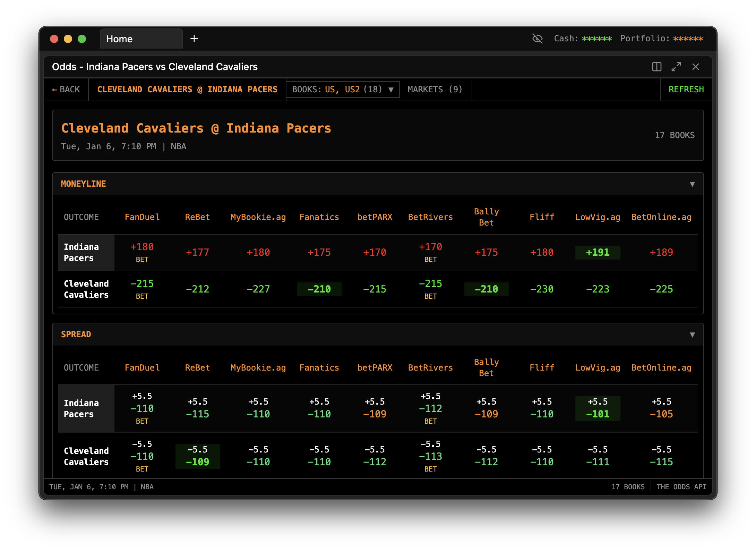Open the Books US, US2 dropdown
Viewport: 756px width, 551px height.
343,90
